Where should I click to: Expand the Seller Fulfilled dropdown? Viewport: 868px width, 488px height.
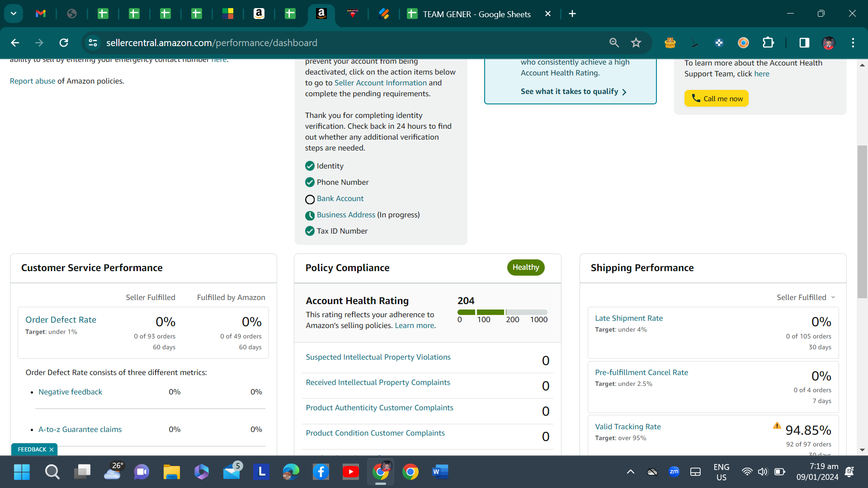coord(806,297)
